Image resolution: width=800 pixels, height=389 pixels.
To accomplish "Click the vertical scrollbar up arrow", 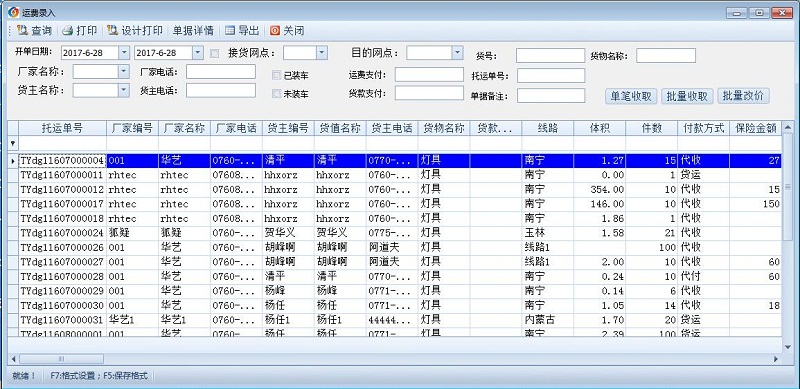I will tap(788, 126).
